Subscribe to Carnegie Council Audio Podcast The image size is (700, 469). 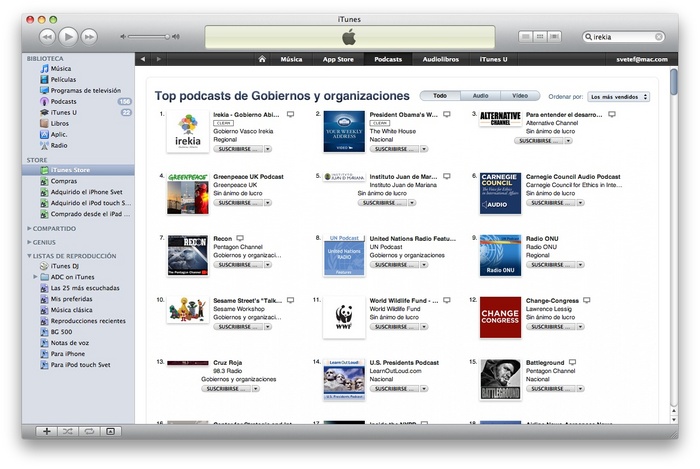click(550, 203)
